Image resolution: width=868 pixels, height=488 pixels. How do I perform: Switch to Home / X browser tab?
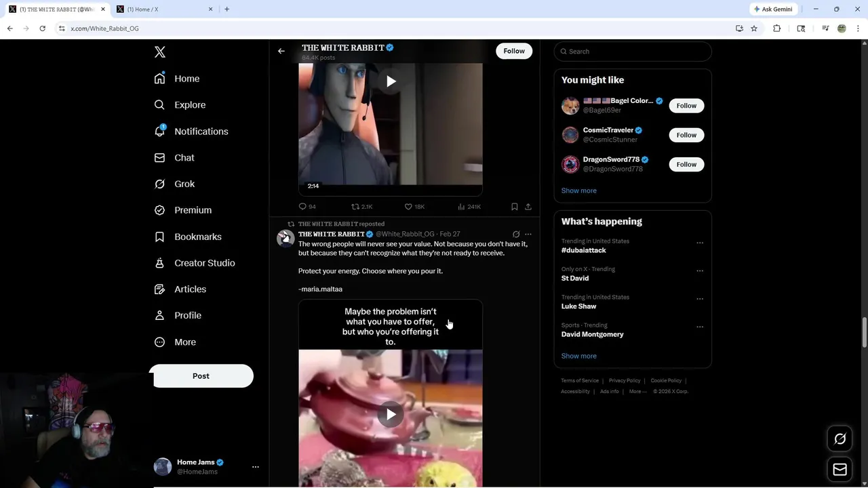[163, 9]
